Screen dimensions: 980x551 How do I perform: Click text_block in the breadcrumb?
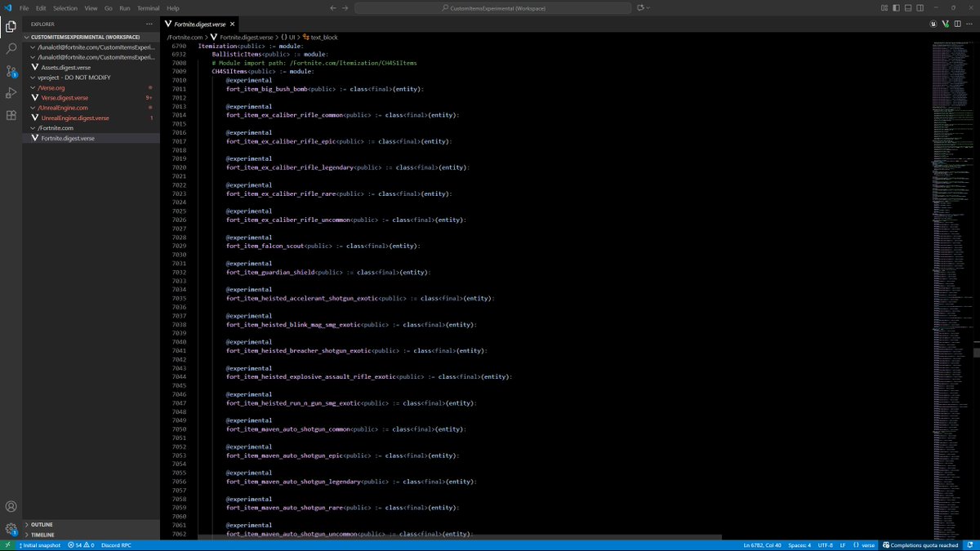(x=321, y=38)
